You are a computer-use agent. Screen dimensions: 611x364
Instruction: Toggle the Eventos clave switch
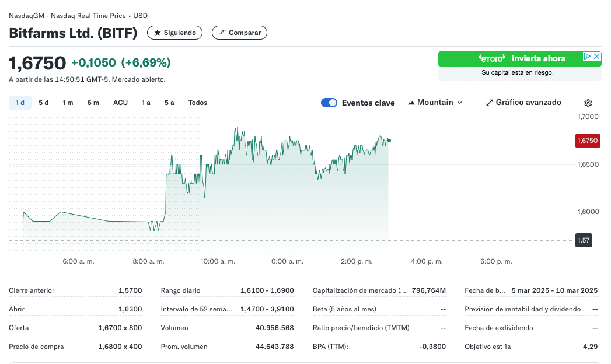[x=329, y=103]
